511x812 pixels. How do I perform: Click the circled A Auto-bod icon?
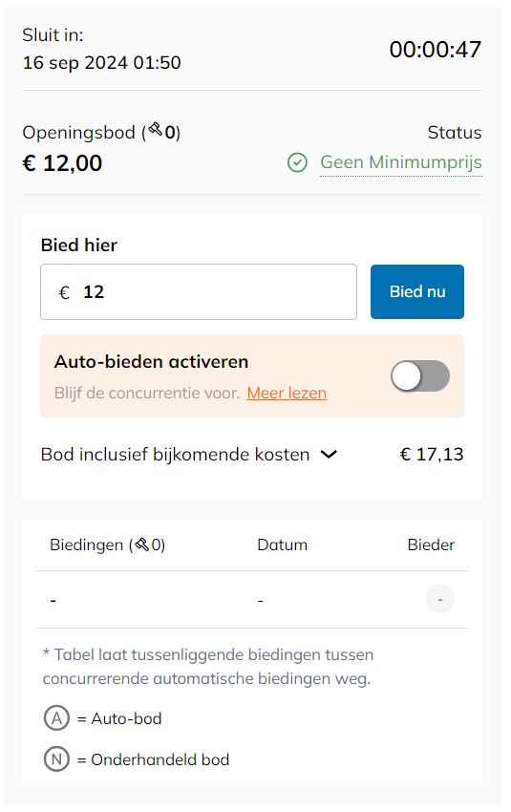[56, 718]
